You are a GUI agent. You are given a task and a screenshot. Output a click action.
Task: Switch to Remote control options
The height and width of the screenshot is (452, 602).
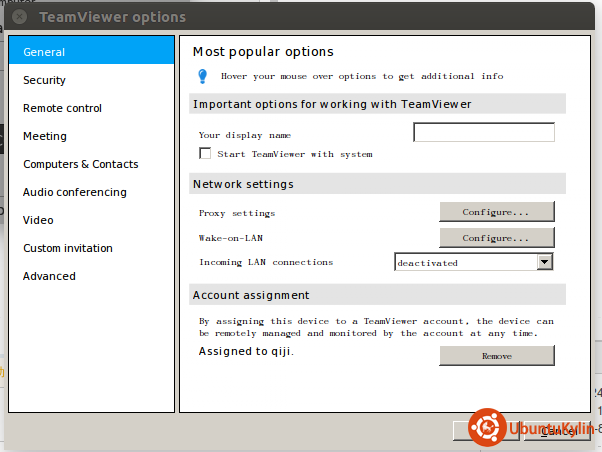pyautogui.click(x=62, y=108)
